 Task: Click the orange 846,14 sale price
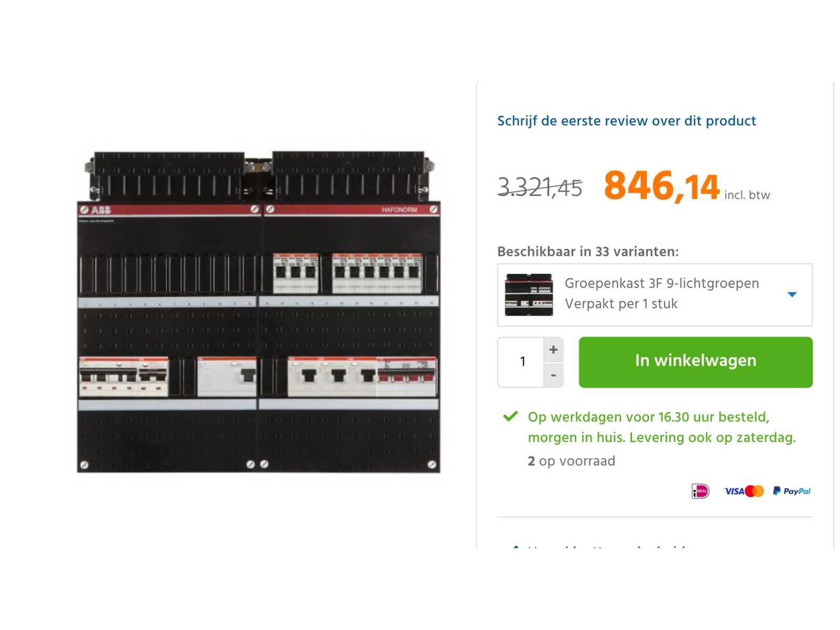(661, 186)
